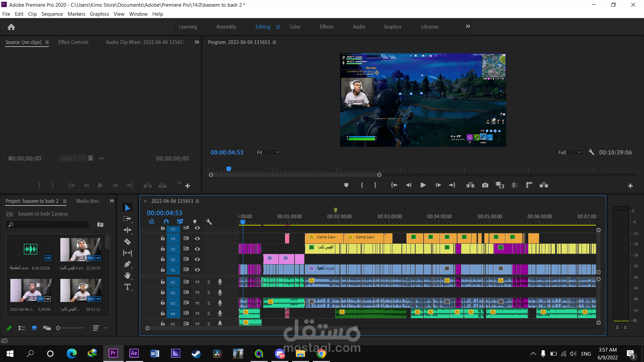644x362 pixels.
Task: Enable voice-over record on A3
Action: 220,303
